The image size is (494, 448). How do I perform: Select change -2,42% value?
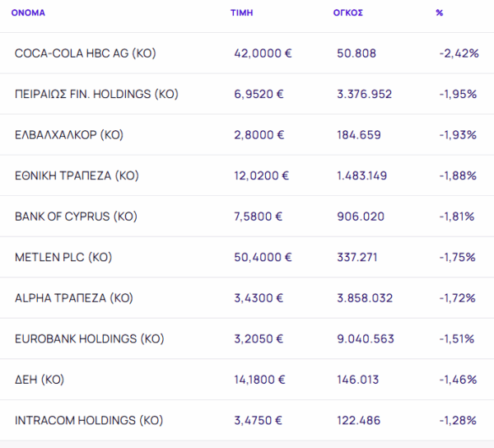click(459, 54)
